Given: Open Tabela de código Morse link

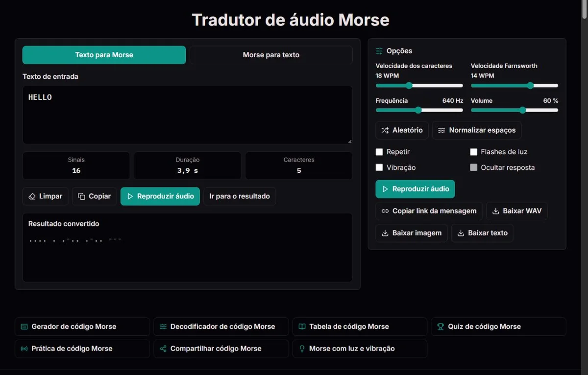Looking at the screenshot, I should 360,327.
